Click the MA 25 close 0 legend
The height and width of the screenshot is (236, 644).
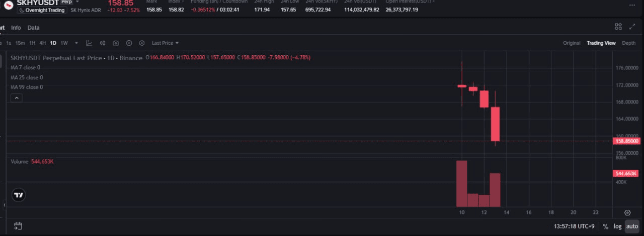pos(27,77)
